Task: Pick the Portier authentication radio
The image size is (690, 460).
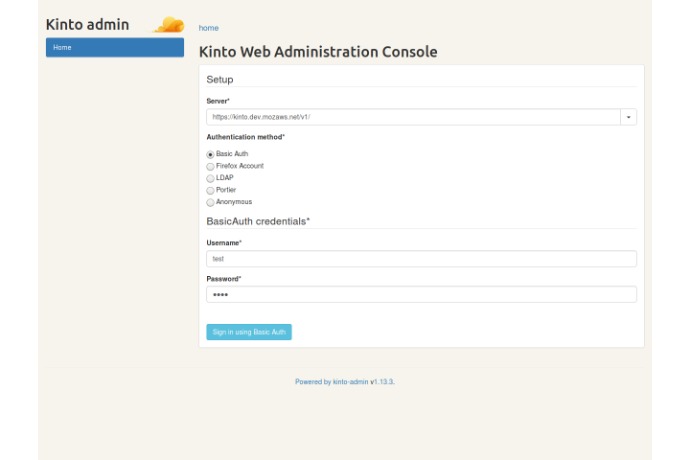Action: click(x=210, y=191)
